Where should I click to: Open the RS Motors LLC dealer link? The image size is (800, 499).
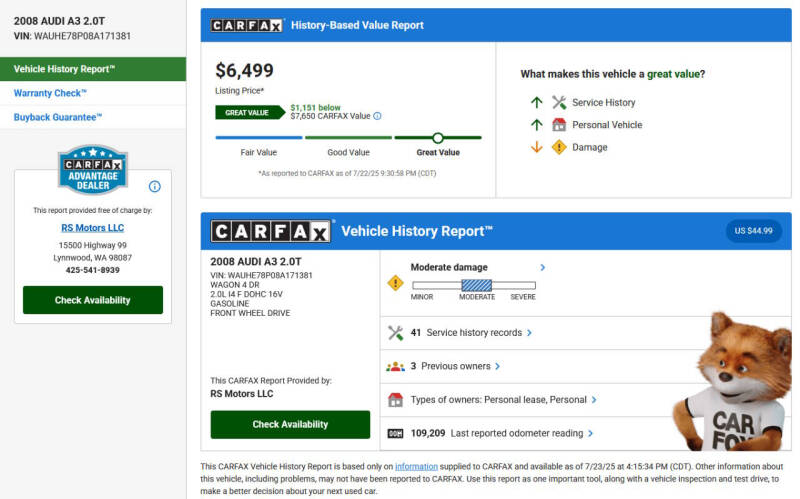(92, 227)
